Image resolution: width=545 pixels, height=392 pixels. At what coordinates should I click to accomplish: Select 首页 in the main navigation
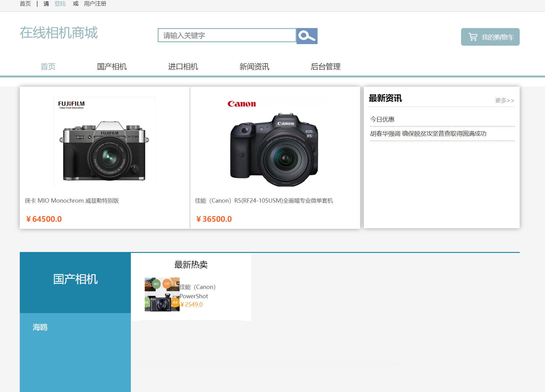click(x=48, y=67)
